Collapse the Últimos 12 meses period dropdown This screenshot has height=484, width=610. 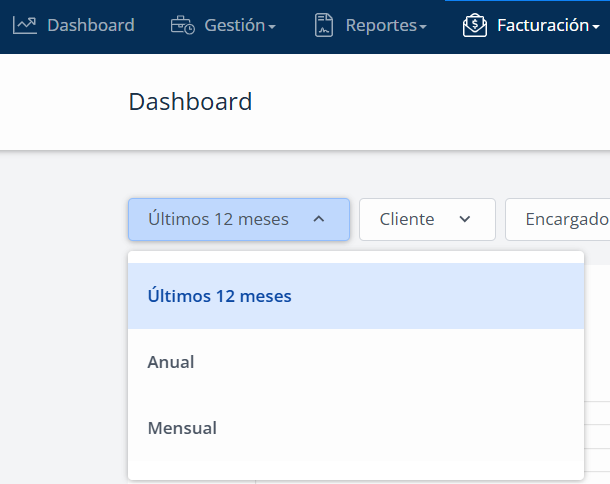tap(239, 219)
